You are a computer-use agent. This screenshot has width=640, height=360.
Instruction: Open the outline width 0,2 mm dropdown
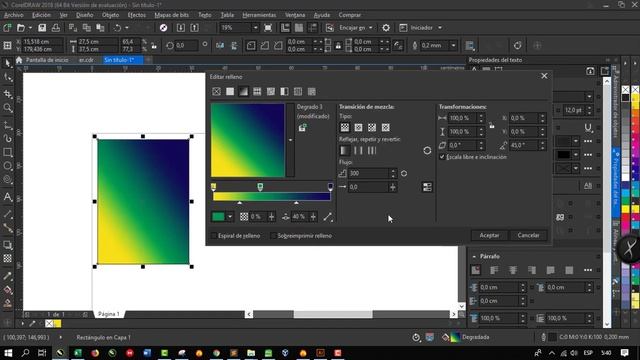tap(453, 46)
